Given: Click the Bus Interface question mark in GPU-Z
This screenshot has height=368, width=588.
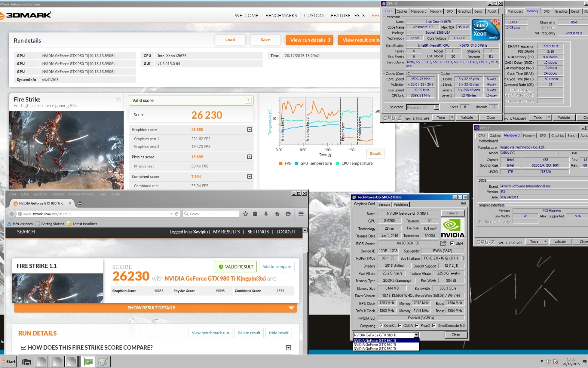Looking at the screenshot, I should [x=463, y=258].
